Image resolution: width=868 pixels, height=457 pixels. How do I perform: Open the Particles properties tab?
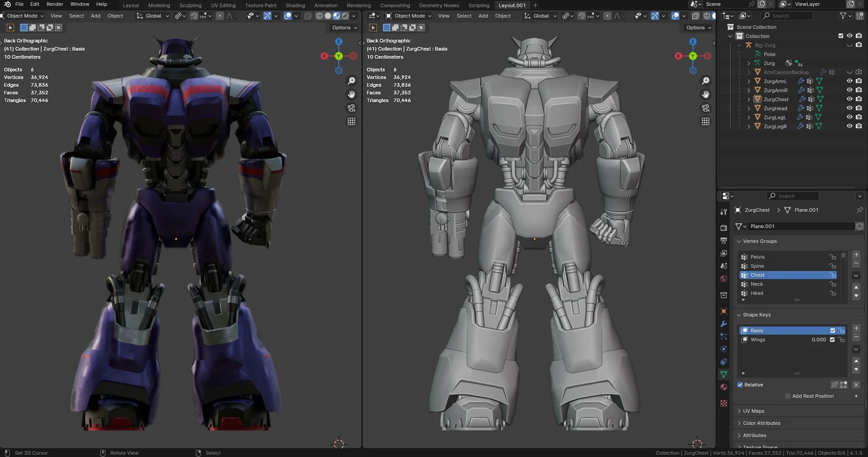tap(724, 337)
